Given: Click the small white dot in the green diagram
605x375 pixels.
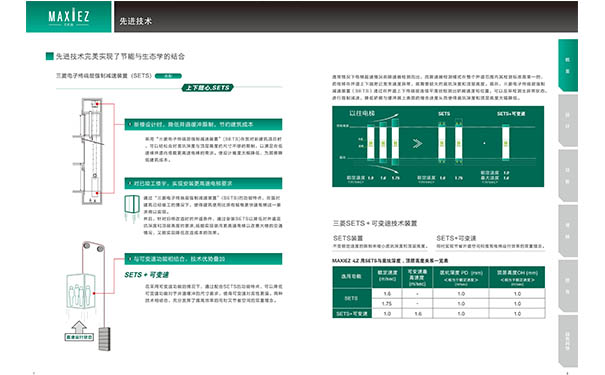Looking at the screenshot, I should 484,143.
